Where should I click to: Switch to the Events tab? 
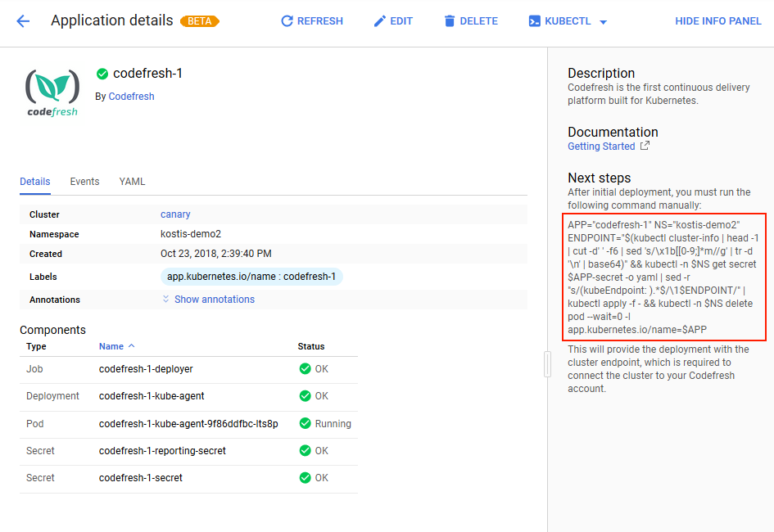(x=84, y=182)
